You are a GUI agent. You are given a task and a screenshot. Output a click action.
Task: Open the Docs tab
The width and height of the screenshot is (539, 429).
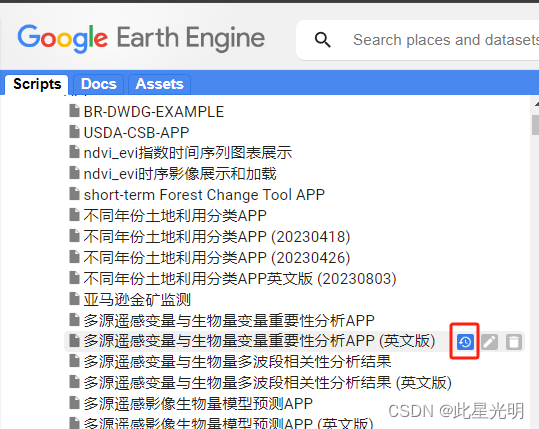[99, 84]
